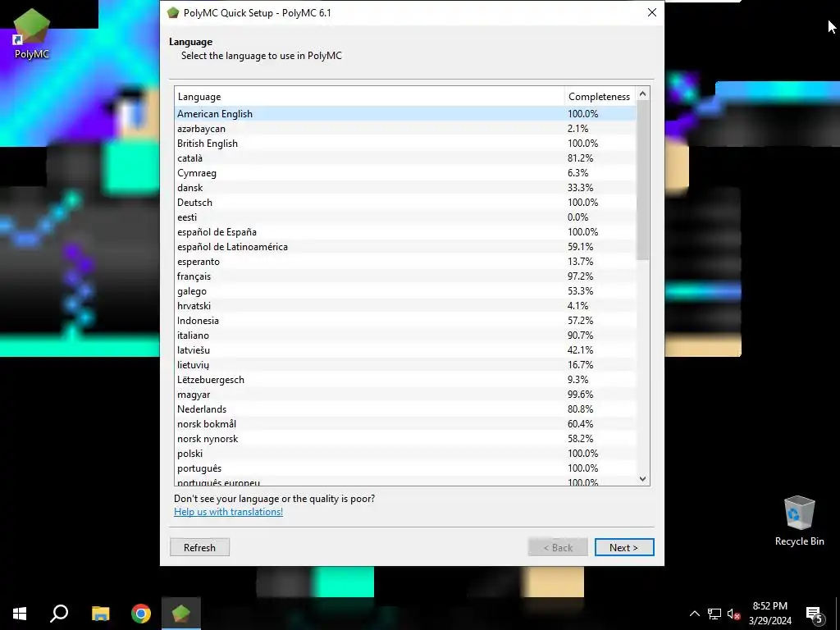Viewport: 840px width, 630px height.
Task: Select the français language row
Action: [405, 276]
